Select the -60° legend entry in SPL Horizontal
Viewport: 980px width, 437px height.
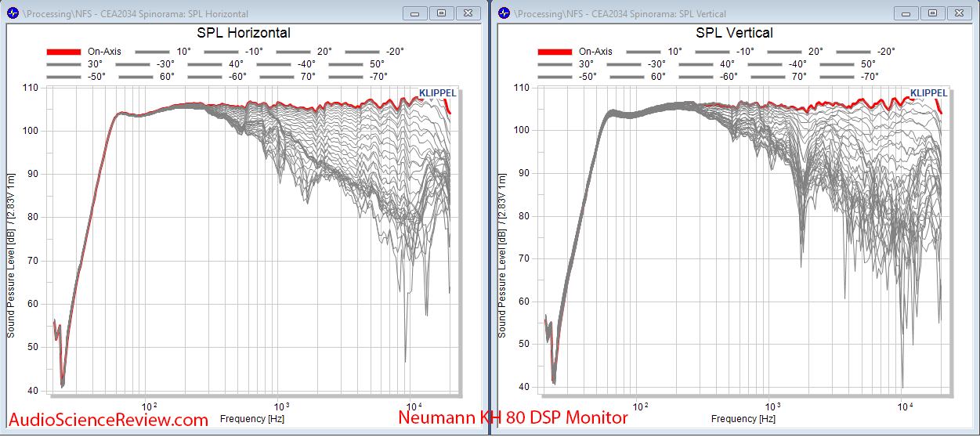click(218, 77)
